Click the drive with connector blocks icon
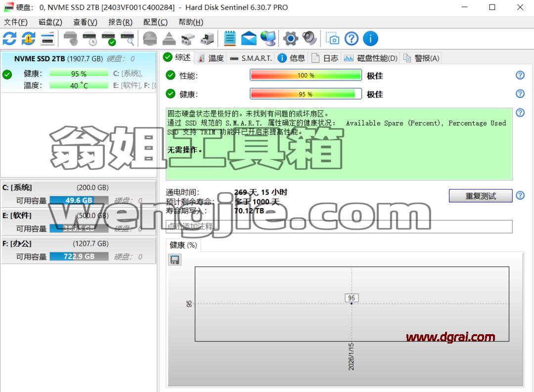 point(188,39)
